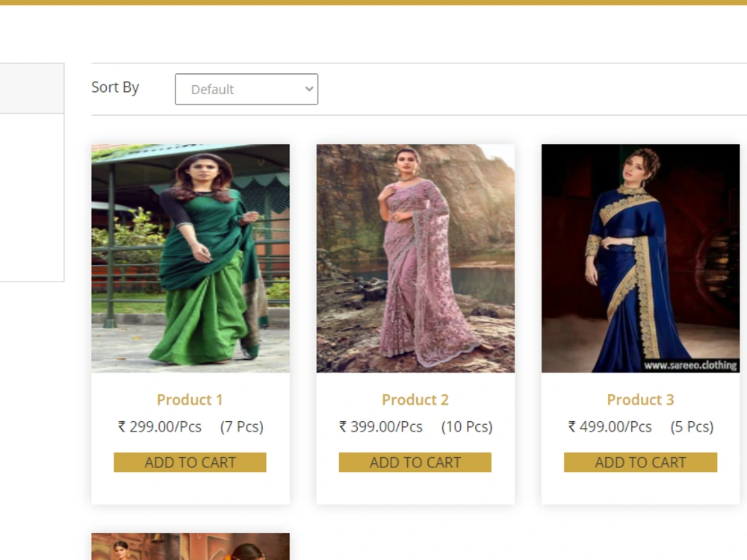Viewport: 747px width, 560px height.
Task: View the pink saree image of Product 2
Action: click(415, 258)
